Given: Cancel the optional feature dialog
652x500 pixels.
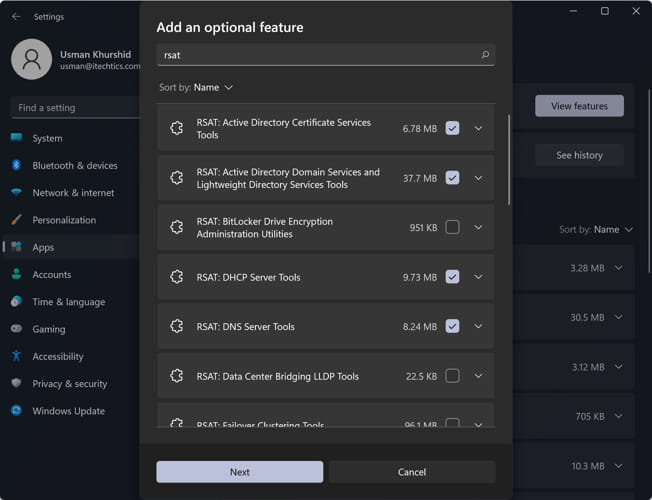Looking at the screenshot, I should (x=412, y=472).
